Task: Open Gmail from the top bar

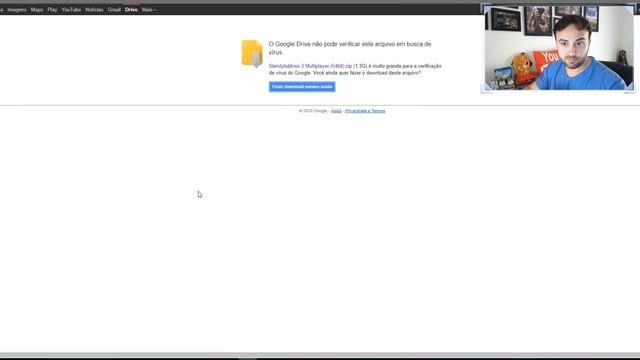Action: click(x=114, y=9)
